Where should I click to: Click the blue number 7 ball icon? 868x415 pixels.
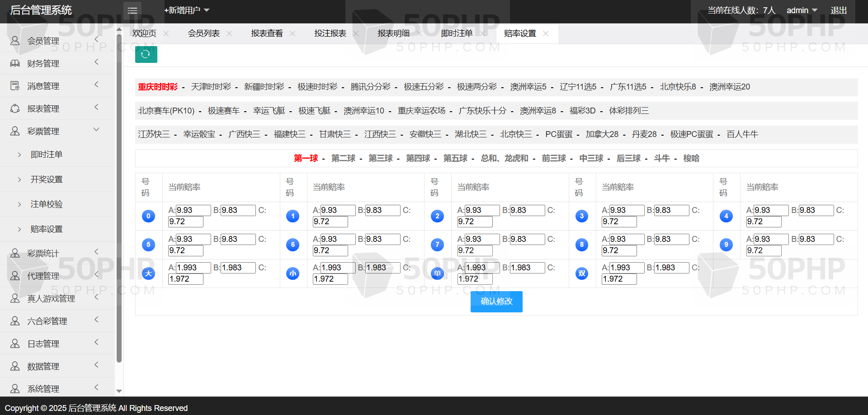coord(437,245)
